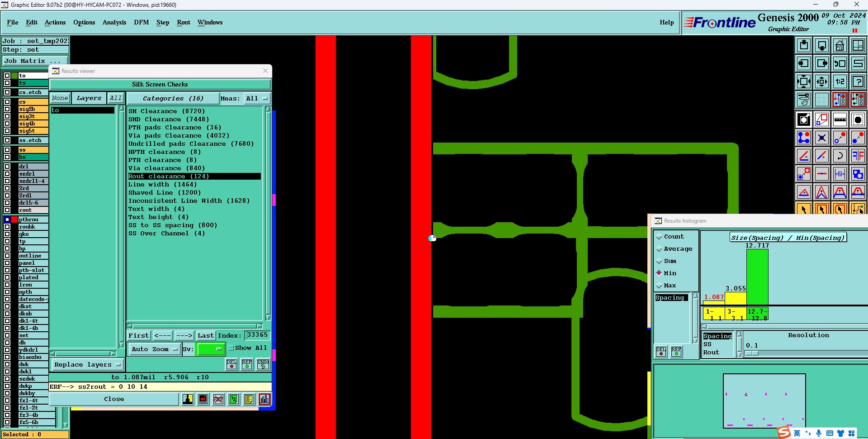Click the DEL icon in Results viewer

231,364
